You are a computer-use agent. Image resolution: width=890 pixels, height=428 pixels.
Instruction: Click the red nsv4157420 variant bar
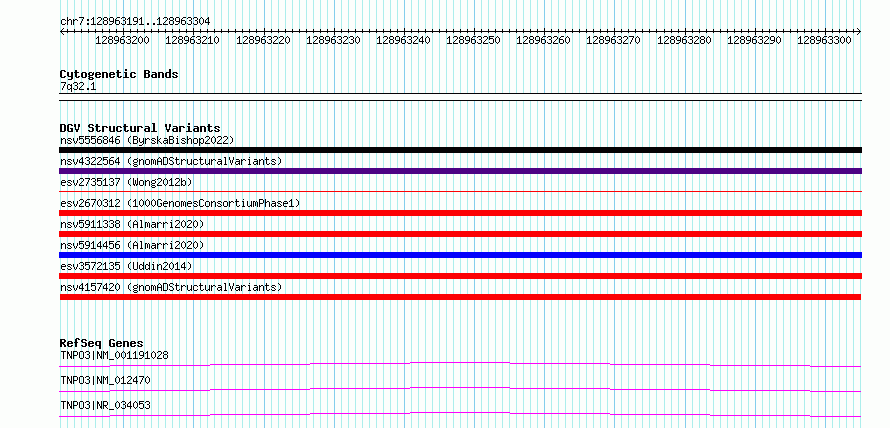[x=460, y=297]
